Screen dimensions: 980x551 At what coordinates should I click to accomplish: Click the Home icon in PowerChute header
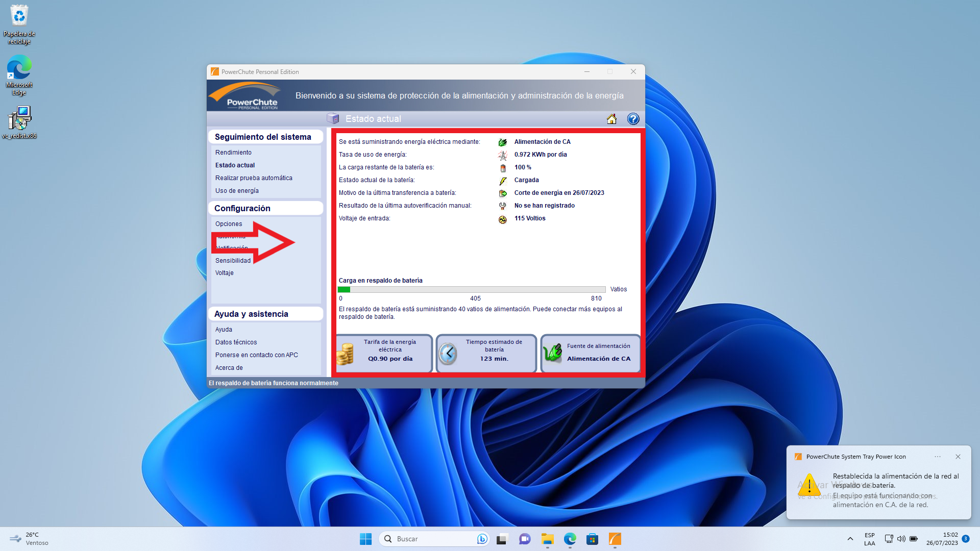(x=611, y=119)
